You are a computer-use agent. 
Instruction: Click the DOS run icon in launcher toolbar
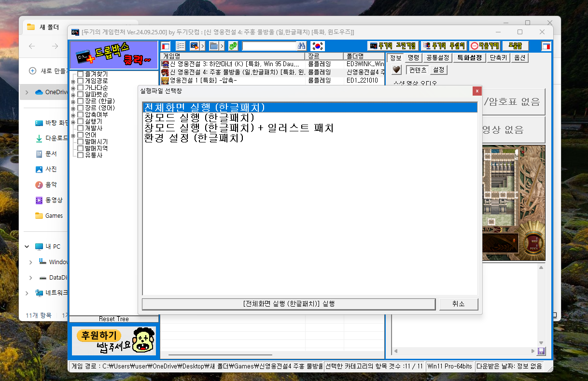(195, 46)
